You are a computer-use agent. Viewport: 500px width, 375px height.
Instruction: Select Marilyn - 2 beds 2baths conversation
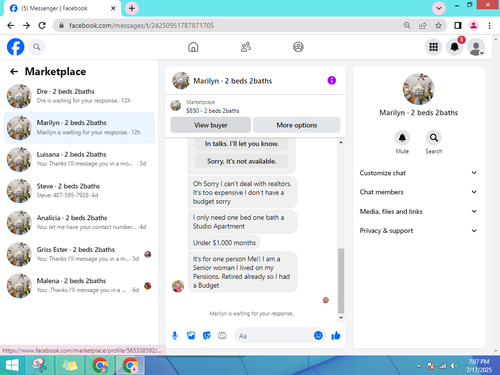pos(79,128)
